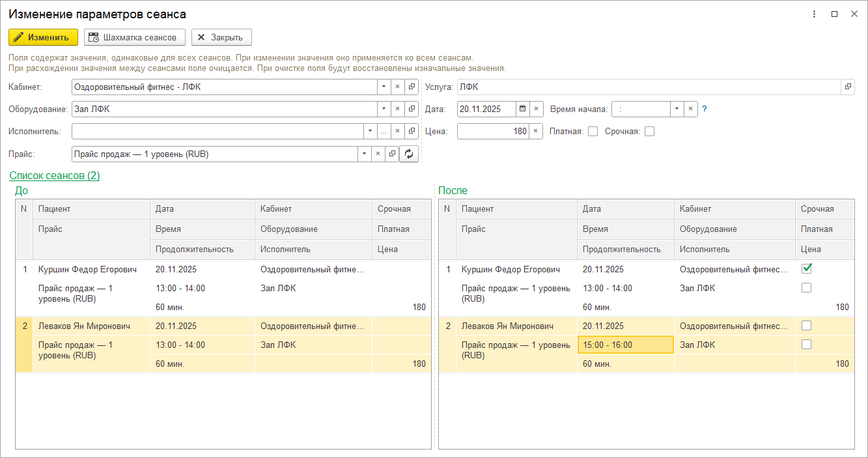Click the Список сеансов (2) link
868x458 pixels.
click(55, 175)
